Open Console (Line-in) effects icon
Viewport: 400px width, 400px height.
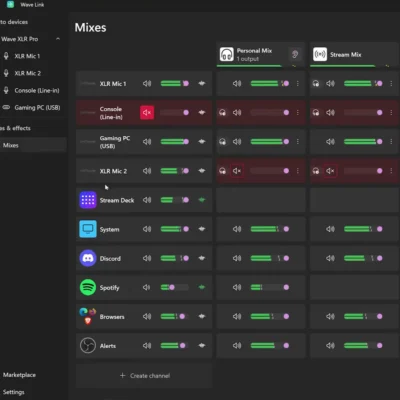point(202,113)
